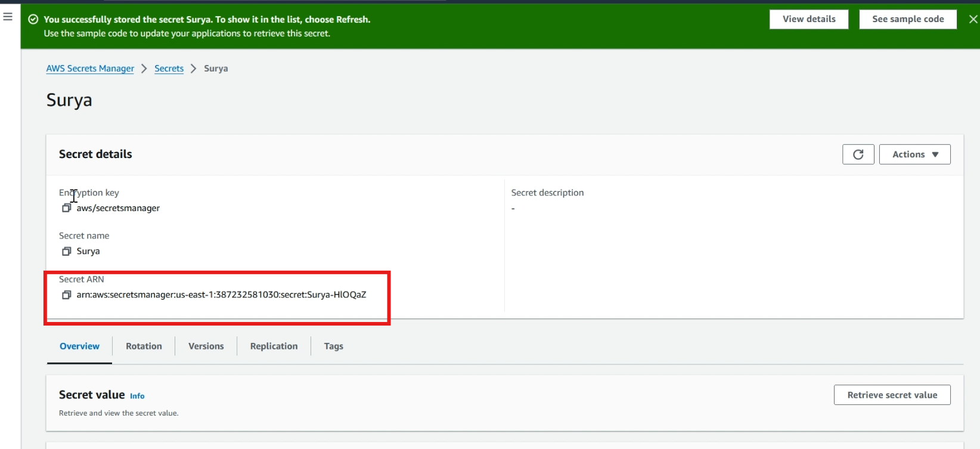The width and height of the screenshot is (980, 449).
Task: Refresh the secret details
Action: pyautogui.click(x=858, y=154)
